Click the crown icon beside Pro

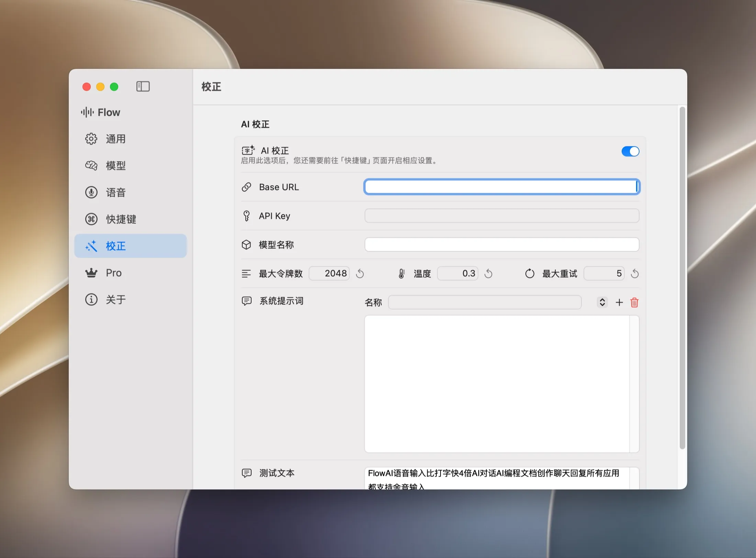point(91,273)
